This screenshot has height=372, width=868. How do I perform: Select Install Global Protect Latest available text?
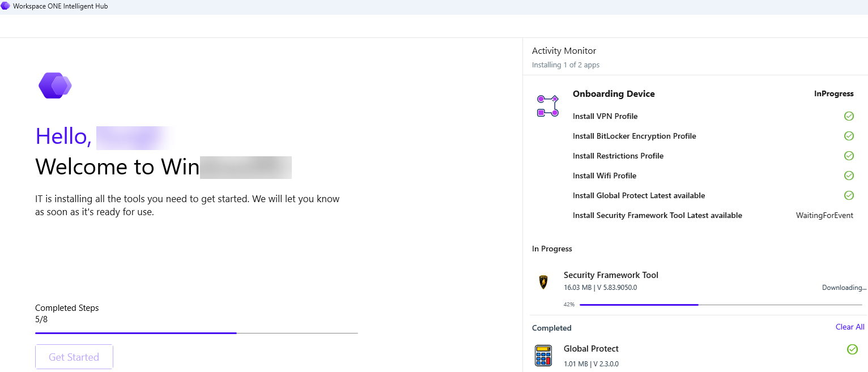click(639, 195)
